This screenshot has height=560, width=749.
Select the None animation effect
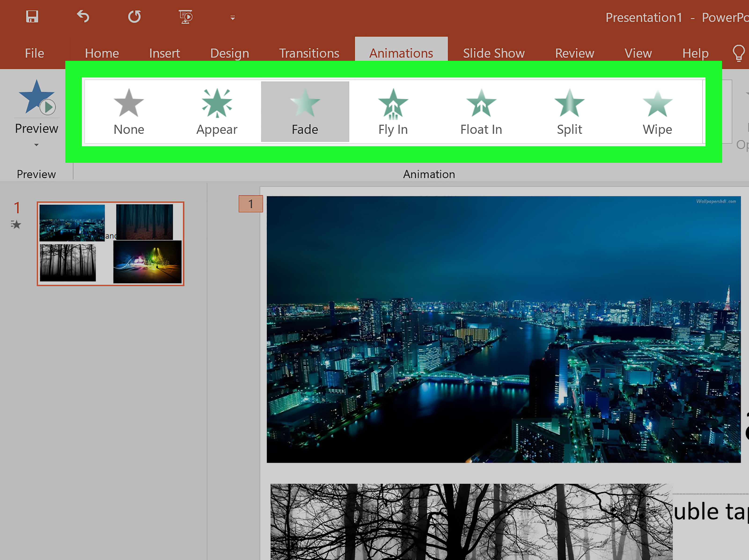point(129,112)
